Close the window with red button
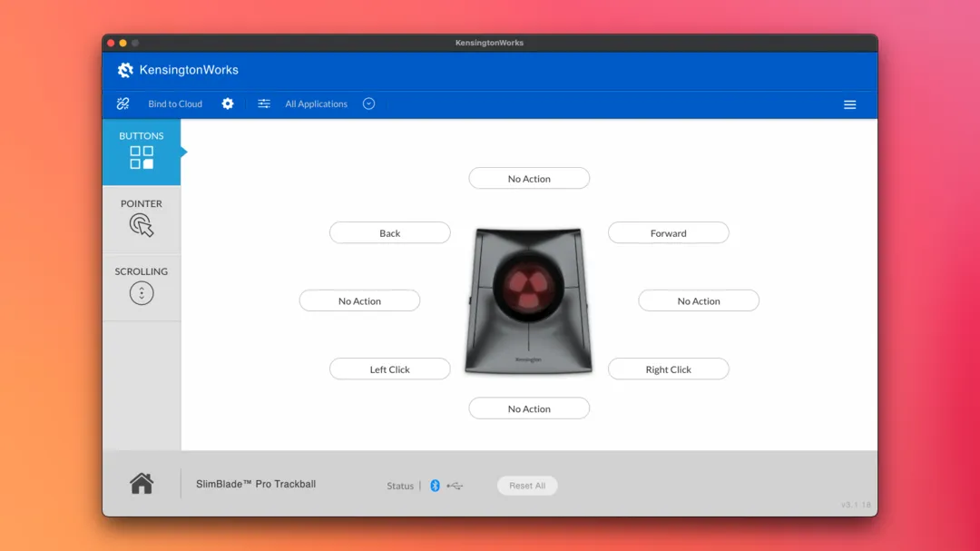Viewport: 980px width, 551px height. 112,44
